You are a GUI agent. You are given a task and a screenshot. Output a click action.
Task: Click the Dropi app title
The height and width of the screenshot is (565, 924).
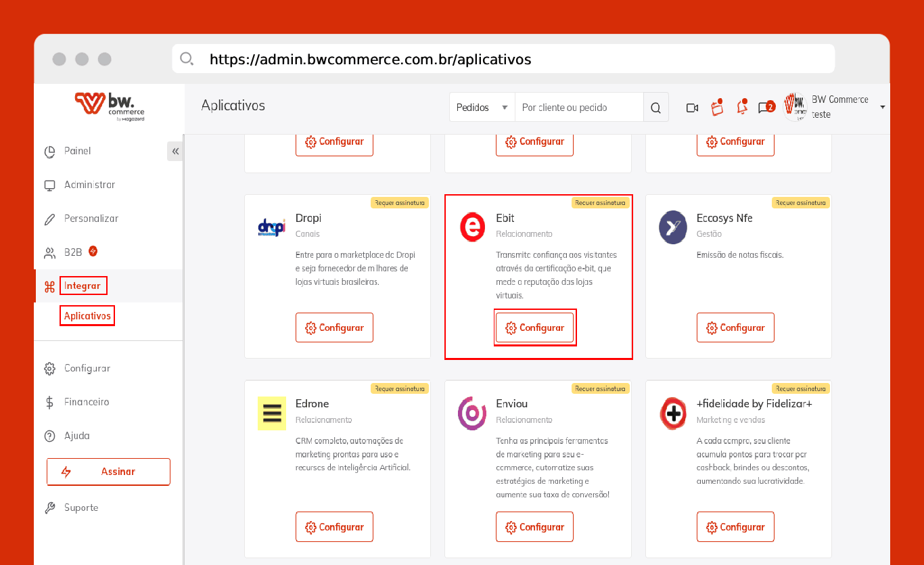pos(308,218)
